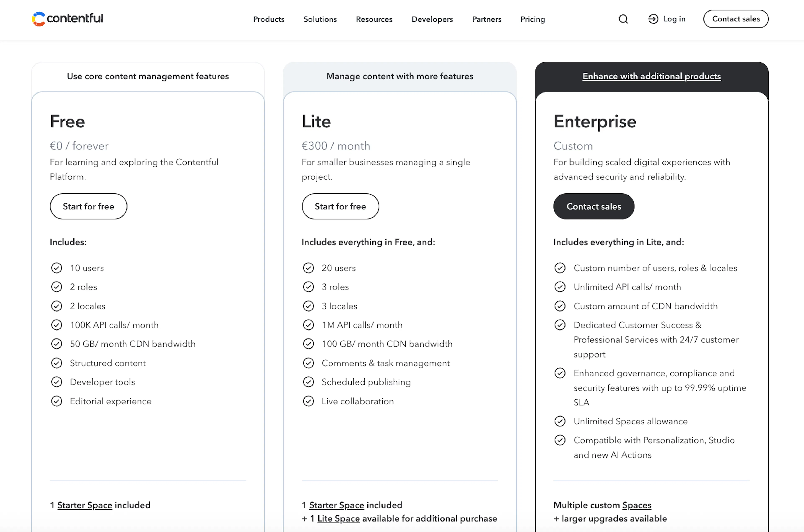Image resolution: width=804 pixels, height=532 pixels.
Task: Click check icon beside Custom amount of CDN
Action: coord(560,306)
